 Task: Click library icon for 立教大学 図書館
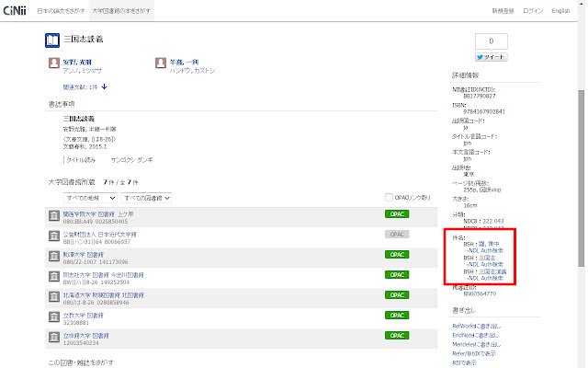[x=54, y=316]
